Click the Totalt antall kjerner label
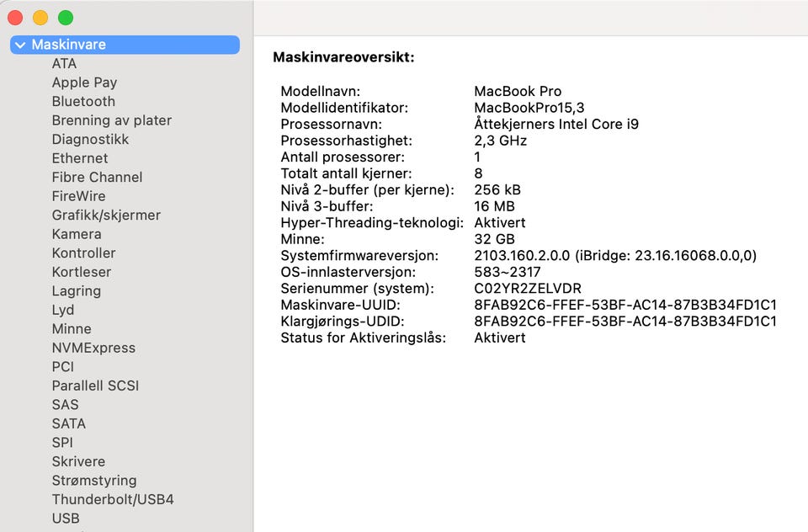The width and height of the screenshot is (808, 532). point(346,173)
